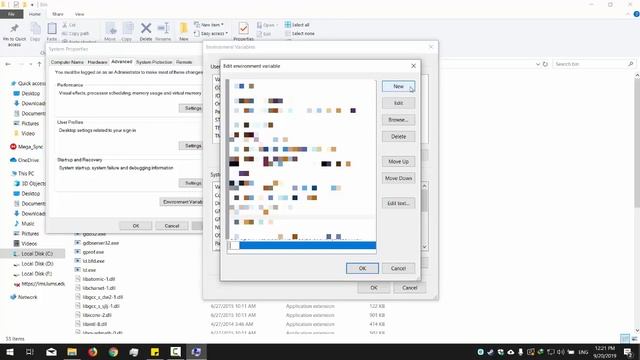Click Browse... in Edit environment variable dialog

point(398,120)
